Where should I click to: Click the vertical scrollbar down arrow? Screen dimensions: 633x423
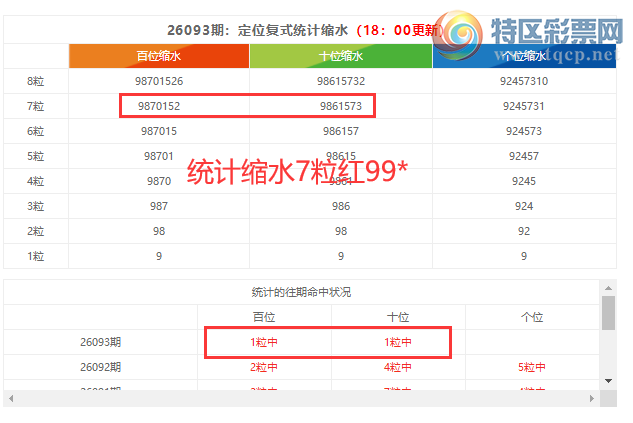click(x=608, y=381)
